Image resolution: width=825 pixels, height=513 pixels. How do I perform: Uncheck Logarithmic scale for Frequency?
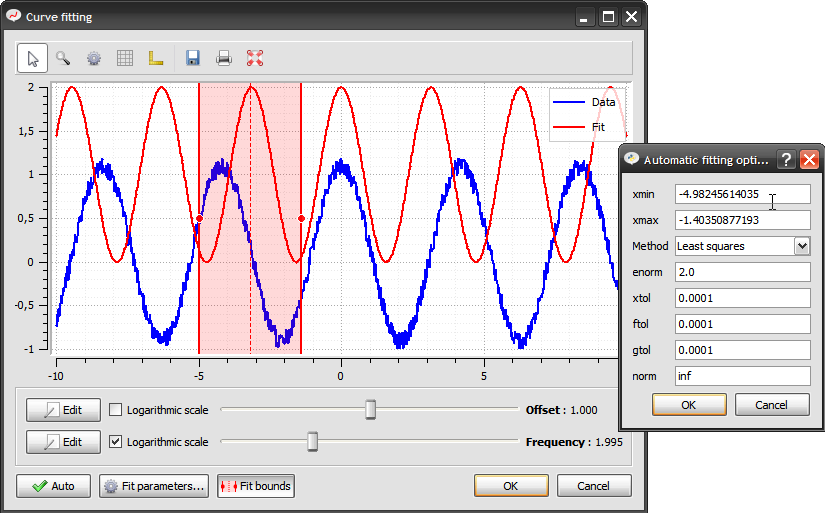(115, 442)
